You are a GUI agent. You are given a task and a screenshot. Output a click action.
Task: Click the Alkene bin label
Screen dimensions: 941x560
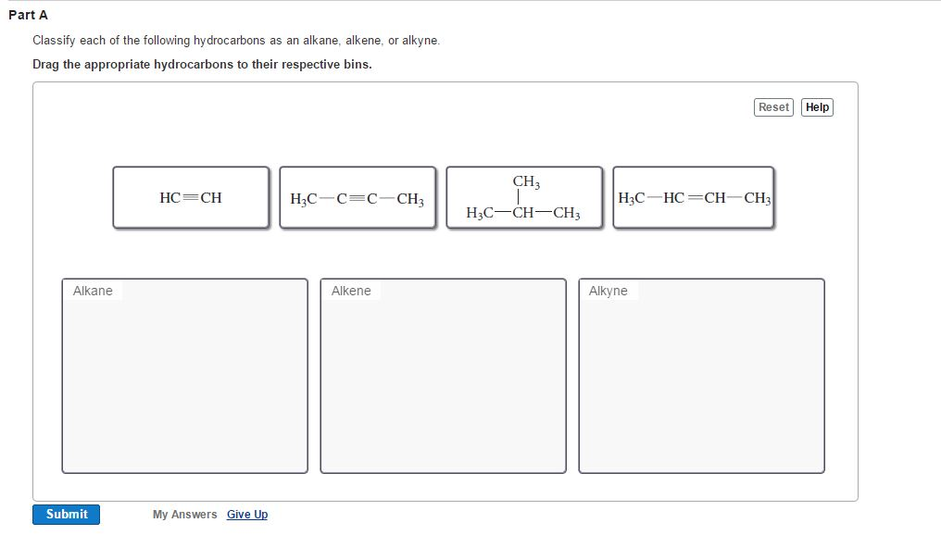click(x=349, y=290)
